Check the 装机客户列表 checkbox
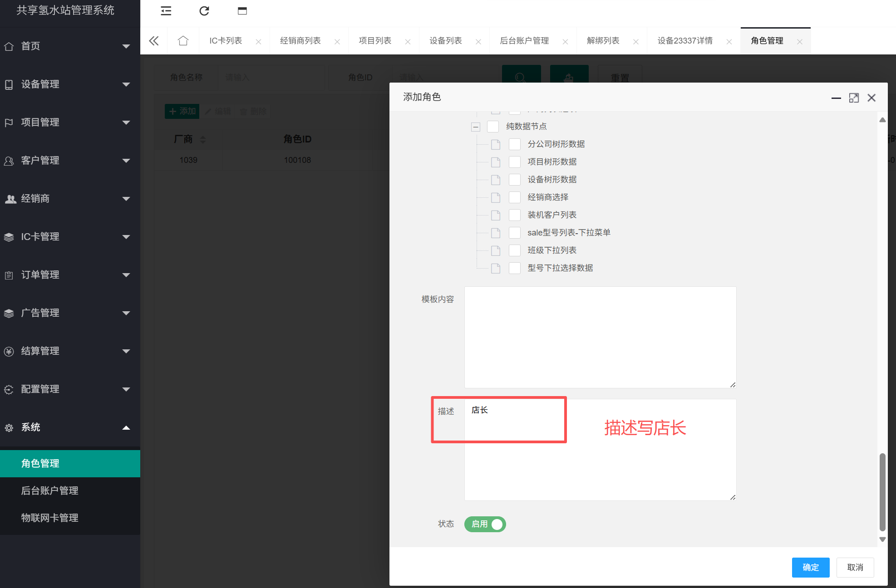This screenshot has width=896, height=588. [x=515, y=215]
